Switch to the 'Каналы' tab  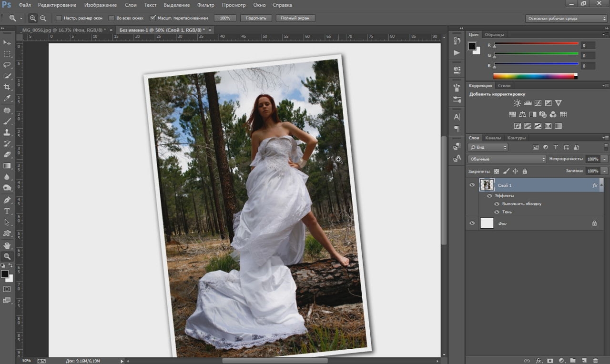493,138
